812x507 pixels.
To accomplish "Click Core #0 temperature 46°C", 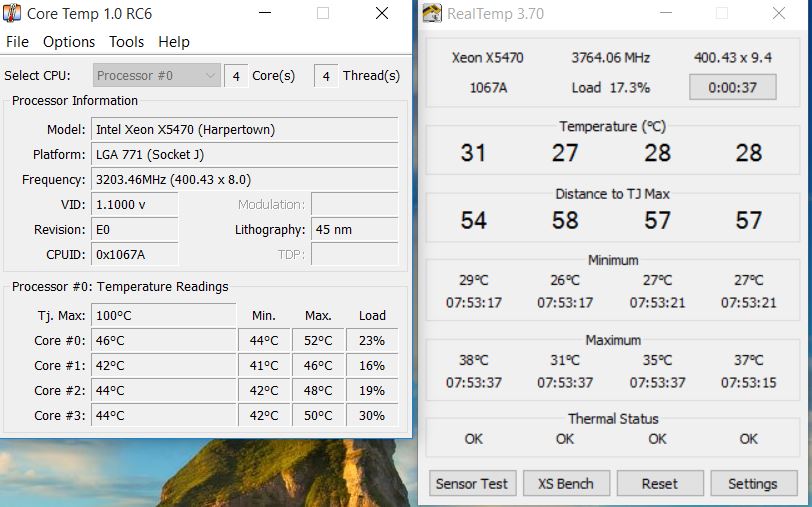I will (x=164, y=340).
